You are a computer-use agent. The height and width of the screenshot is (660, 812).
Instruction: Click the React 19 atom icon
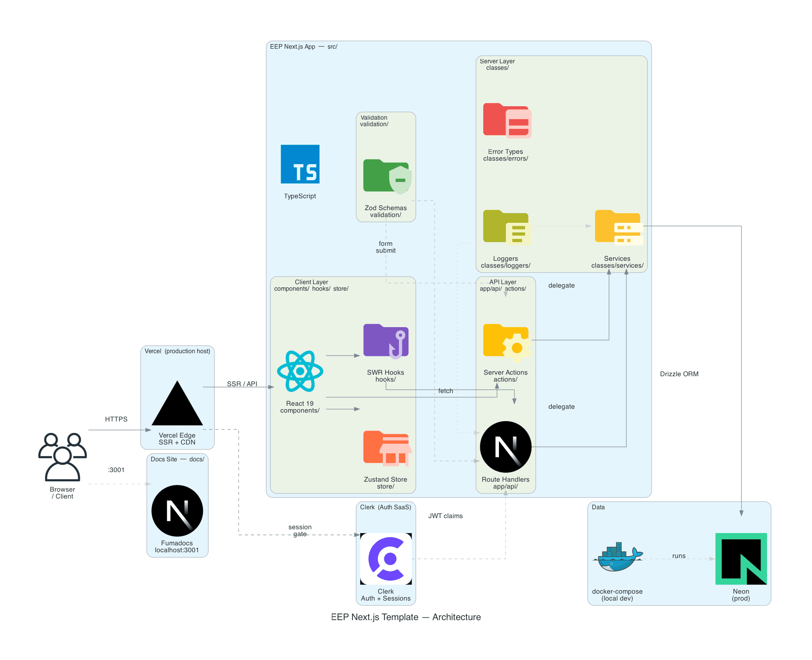[300, 371]
